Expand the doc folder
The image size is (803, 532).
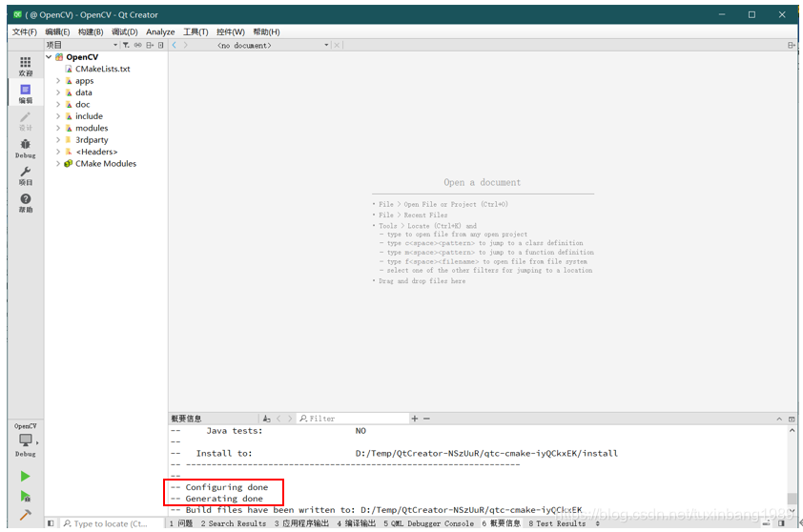58,105
